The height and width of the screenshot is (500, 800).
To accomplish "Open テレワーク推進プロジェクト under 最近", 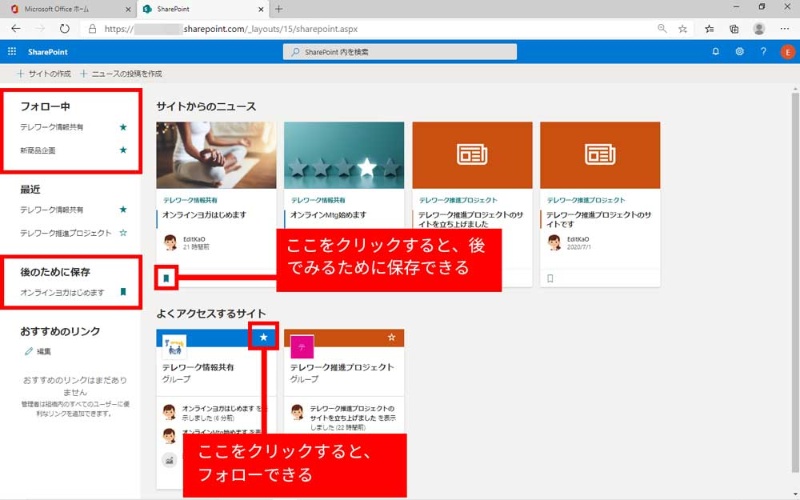I will (65, 233).
